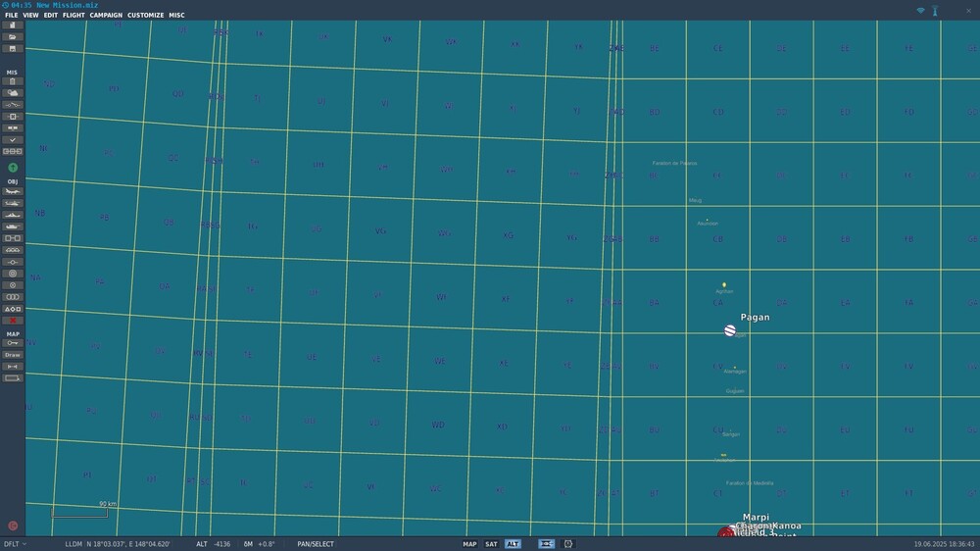Click the network status icon
The height and width of the screenshot is (551, 980).
click(x=920, y=11)
